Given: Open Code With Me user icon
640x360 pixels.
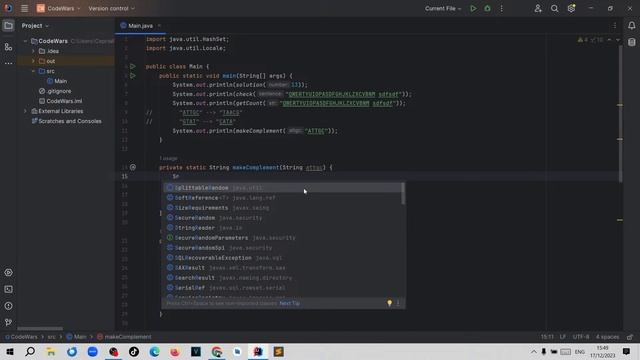Looking at the screenshot, I should [x=538, y=8].
